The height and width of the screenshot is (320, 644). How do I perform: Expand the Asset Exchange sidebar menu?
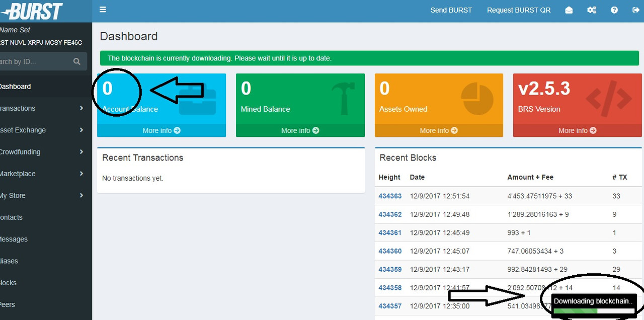[x=46, y=130]
